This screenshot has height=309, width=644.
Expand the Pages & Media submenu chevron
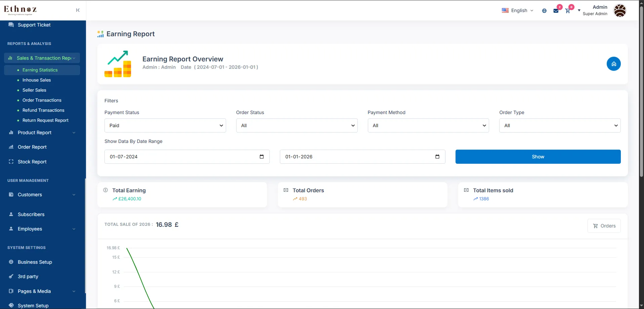pos(74,291)
